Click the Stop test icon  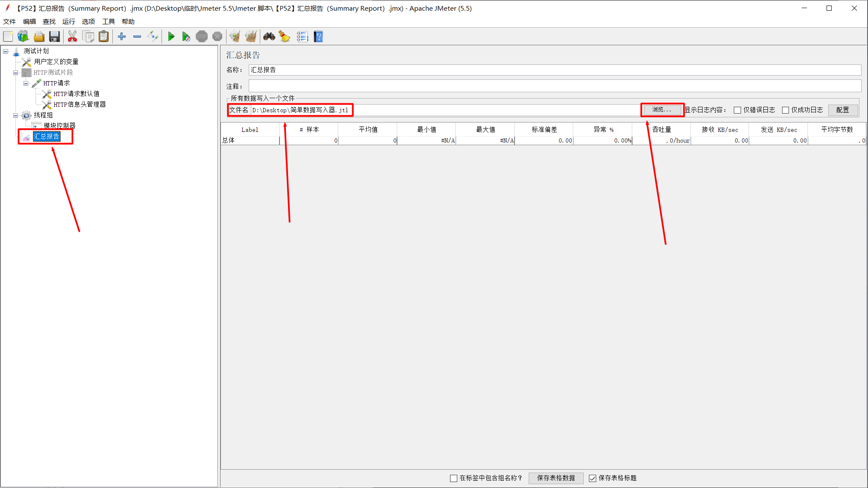click(x=202, y=37)
